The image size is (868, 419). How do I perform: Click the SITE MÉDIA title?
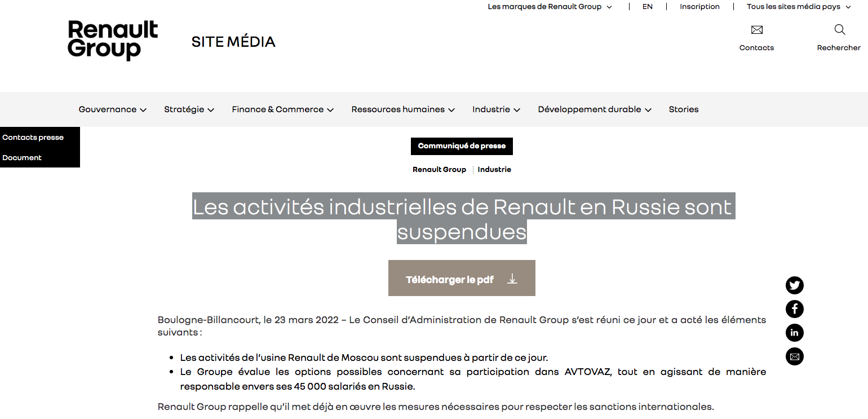[233, 42]
